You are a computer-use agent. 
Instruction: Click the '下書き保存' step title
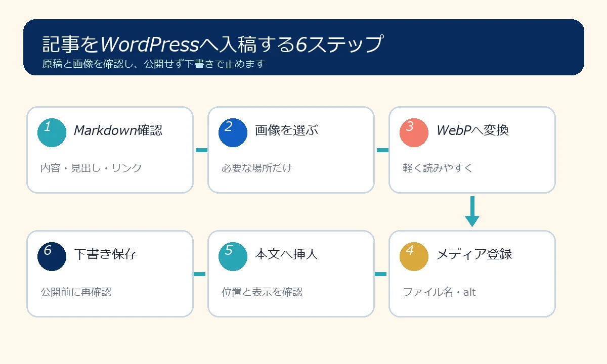point(105,254)
